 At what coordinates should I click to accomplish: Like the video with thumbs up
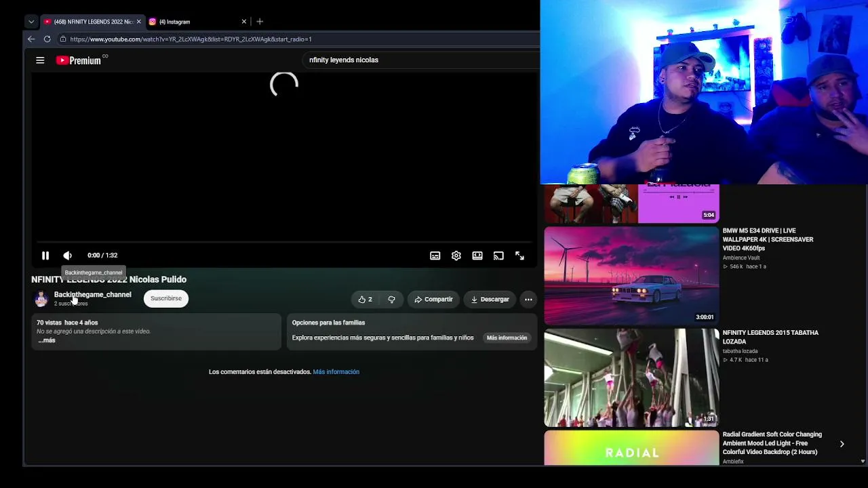click(x=366, y=299)
